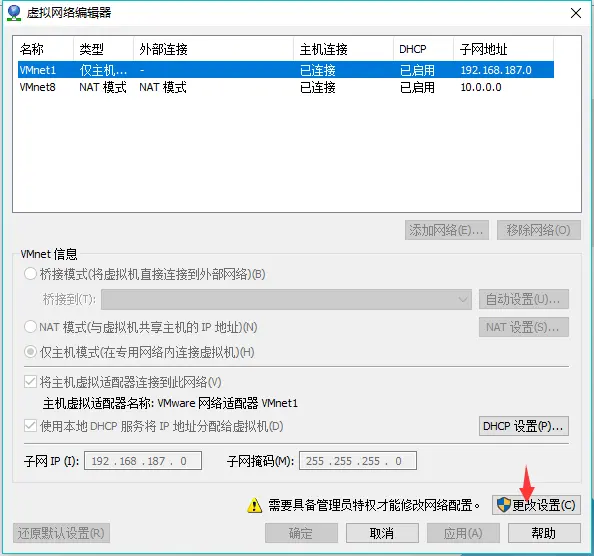Screen dimensions: 594x556
Task: Click the DHCP column header
Action: (x=423, y=49)
